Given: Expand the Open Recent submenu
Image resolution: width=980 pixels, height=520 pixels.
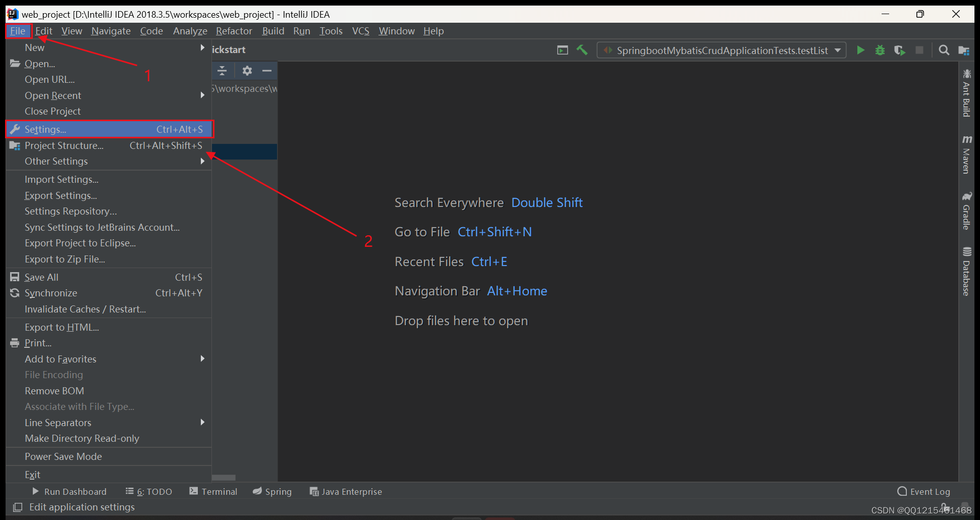Looking at the screenshot, I should point(108,95).
